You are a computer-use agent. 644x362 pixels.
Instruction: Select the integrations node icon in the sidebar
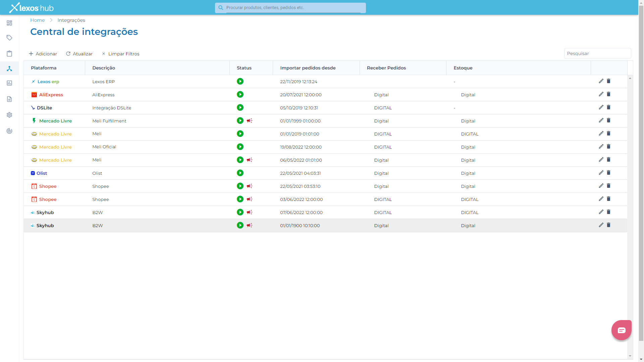[9, 68]
